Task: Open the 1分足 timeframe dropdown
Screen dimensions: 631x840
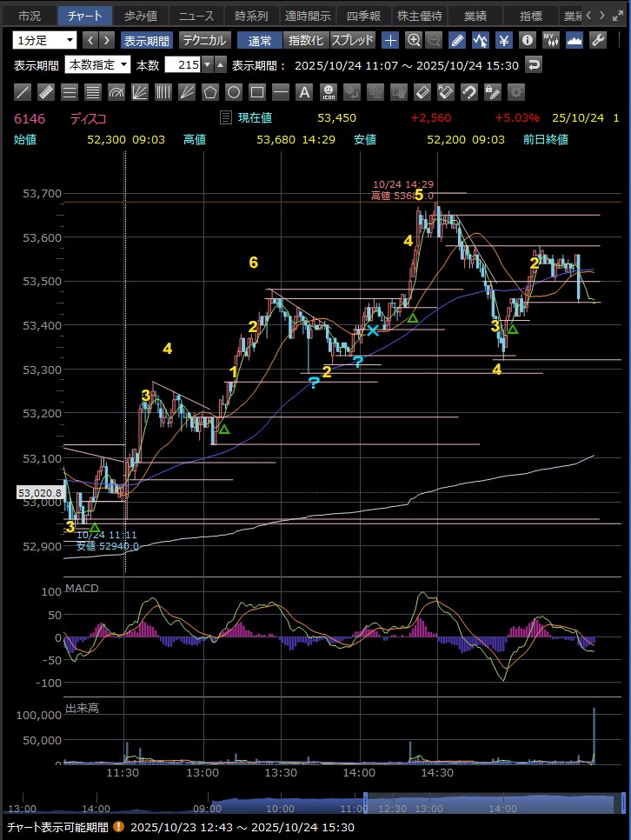Action: tap(44, 40)
